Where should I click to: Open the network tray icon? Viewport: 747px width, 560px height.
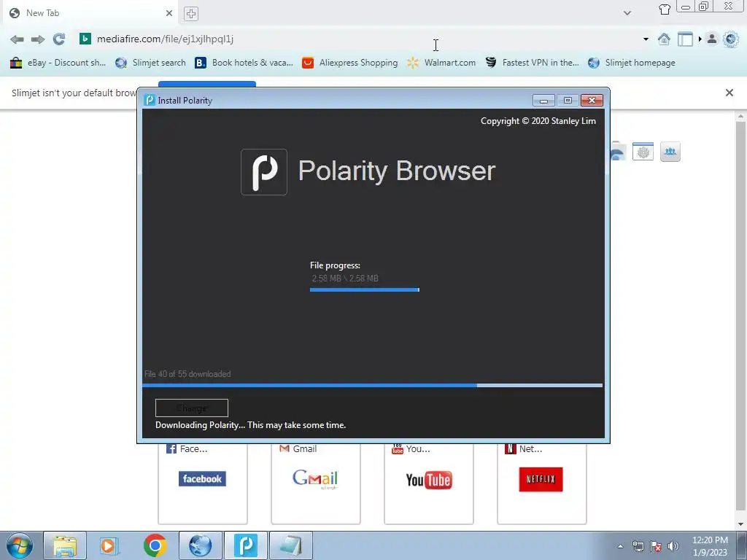point(638,546)
